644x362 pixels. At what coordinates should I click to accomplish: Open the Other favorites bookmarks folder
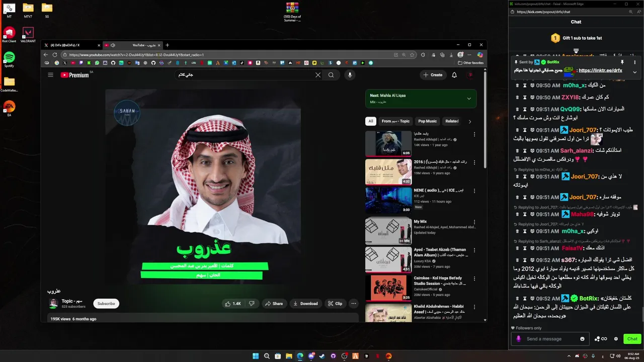(x=470, y=63)
